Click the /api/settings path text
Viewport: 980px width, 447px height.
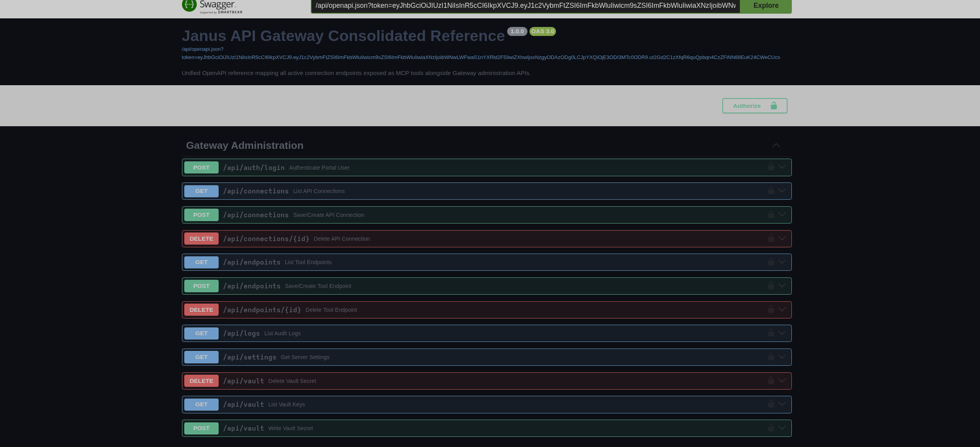tap(249, 357)
